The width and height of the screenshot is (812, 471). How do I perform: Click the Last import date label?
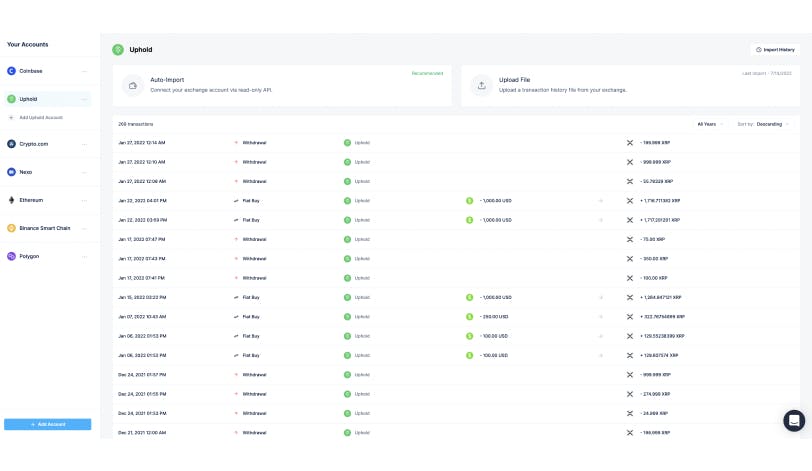click(x=767, y=73)
